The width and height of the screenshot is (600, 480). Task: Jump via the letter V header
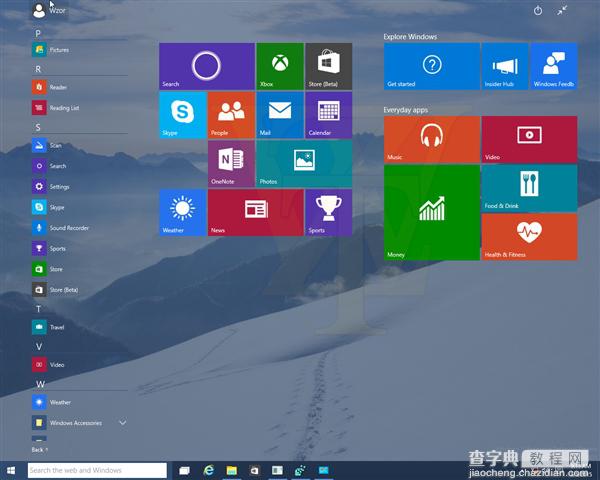point(39,346)
